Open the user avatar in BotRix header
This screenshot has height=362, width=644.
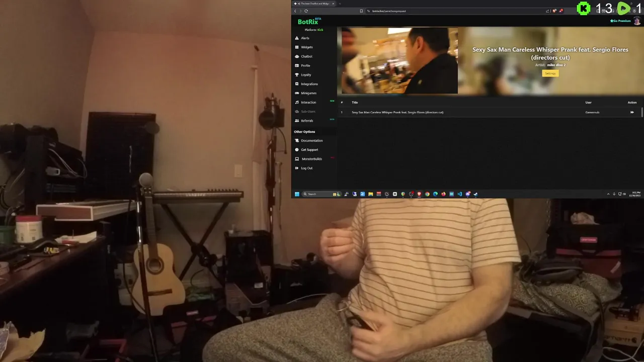click(x=637, y=21)
